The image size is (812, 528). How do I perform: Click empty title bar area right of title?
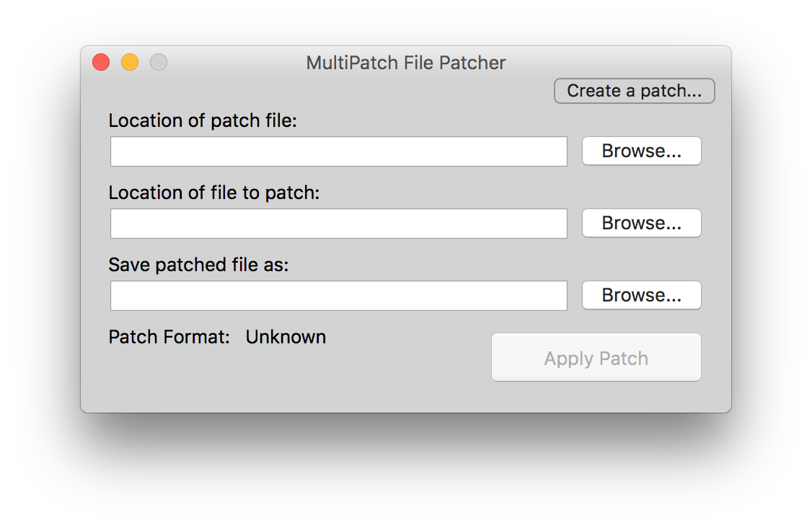[x=613, y=61]
